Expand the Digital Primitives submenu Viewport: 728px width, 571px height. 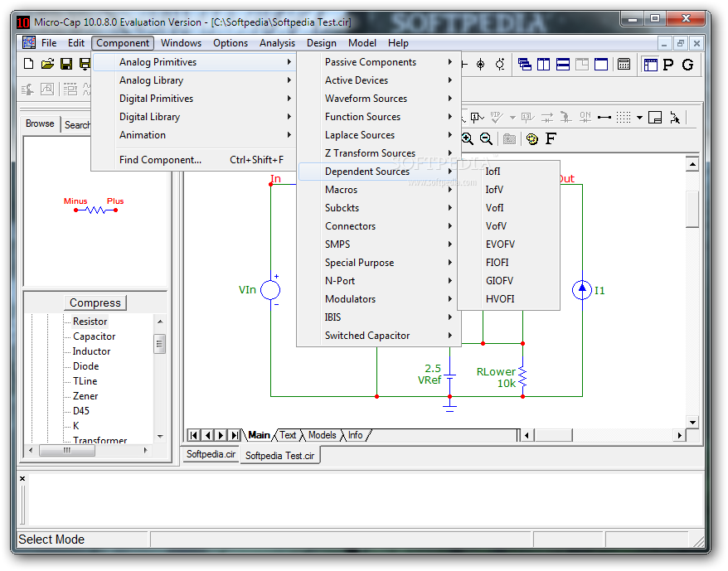click(193, 99)
